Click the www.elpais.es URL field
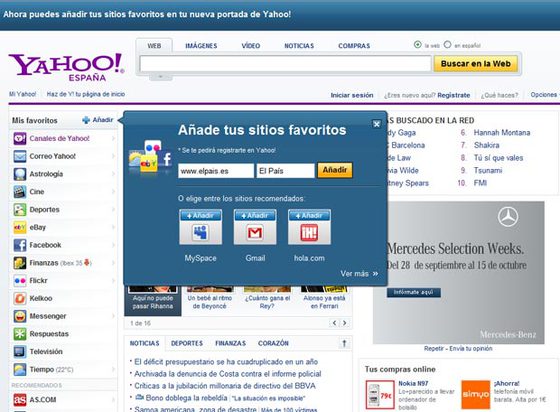The height and width of the screenshot is (412, 560). pyautogui.click(x=216, y=171)
